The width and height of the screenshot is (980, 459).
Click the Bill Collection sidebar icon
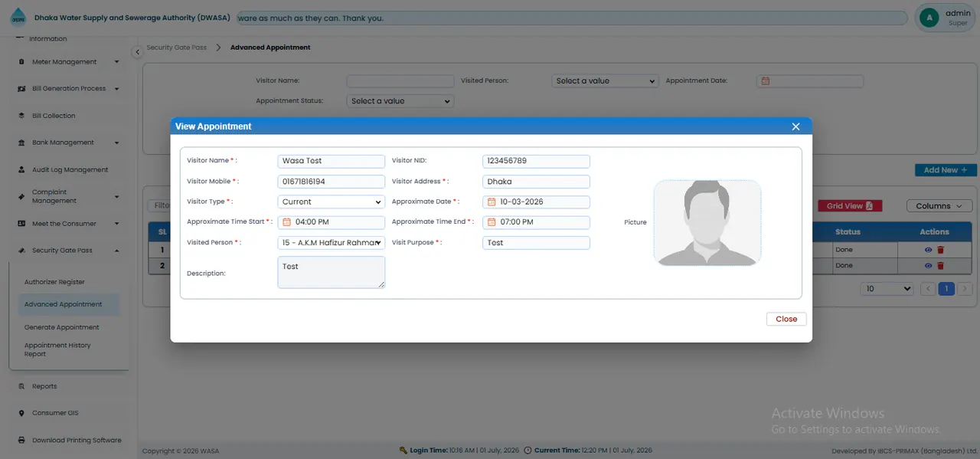click(x=21, y=116)
